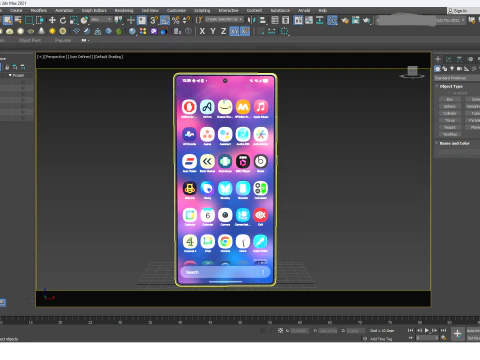Click Sign In
The height and width of the screenshot is (360, 480).
click(458, 11)
